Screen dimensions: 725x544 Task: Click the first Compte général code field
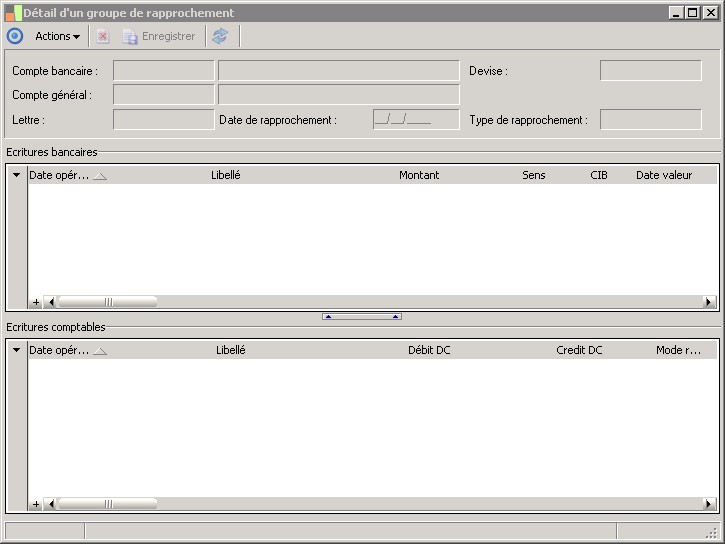pos(164,94)
